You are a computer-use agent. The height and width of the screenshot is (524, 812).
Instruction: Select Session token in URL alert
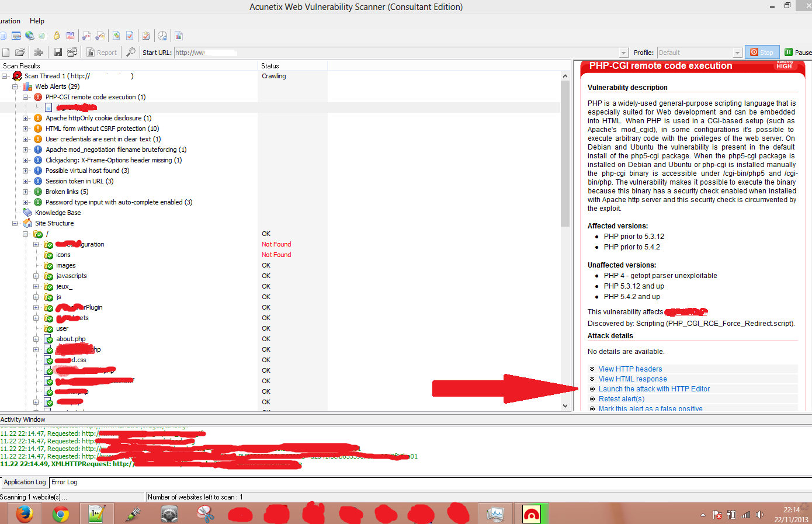coord(79,181)
